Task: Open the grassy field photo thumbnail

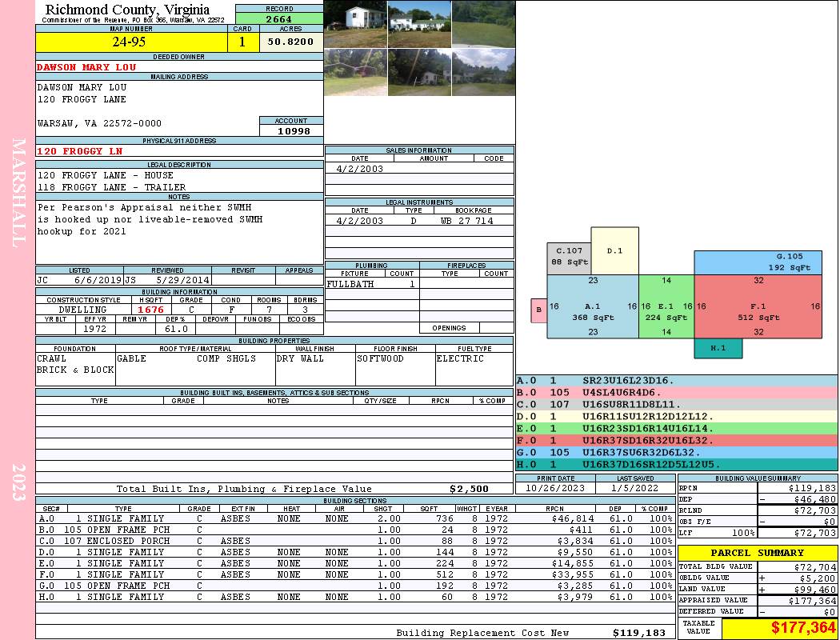Action: click(483, 24)
